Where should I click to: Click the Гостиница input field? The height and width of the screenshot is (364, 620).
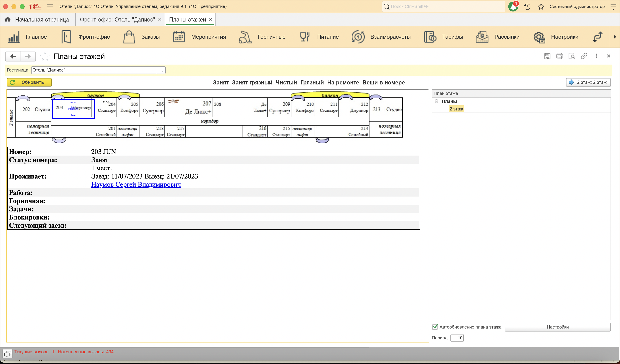coord(94,70)
